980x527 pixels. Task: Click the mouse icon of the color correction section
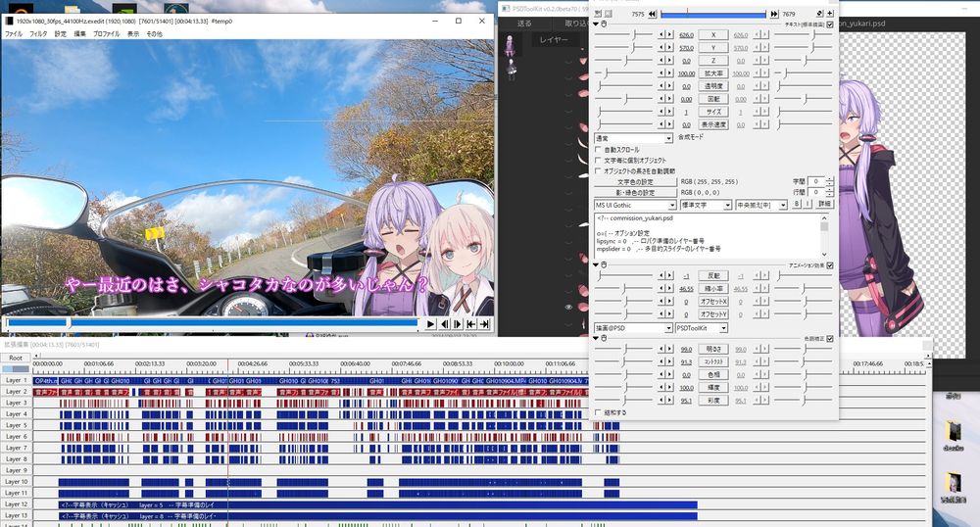[604, 338]
